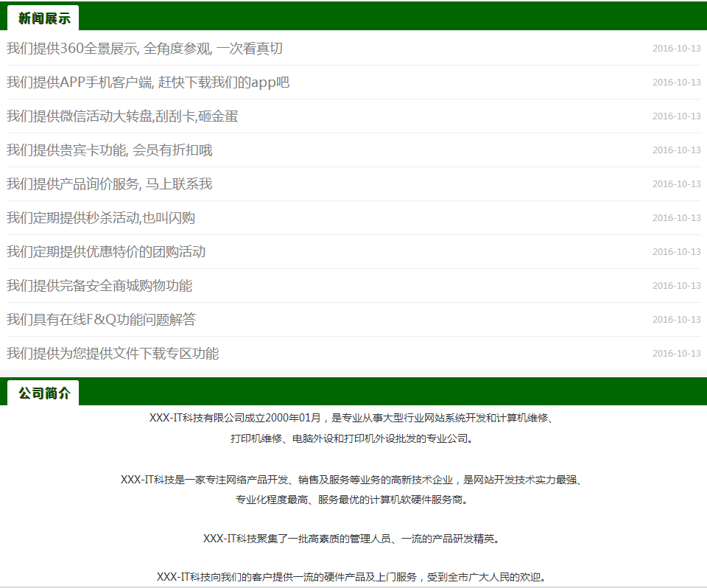Open the APP手机客户端 news link
Viewport: 707px width, 588px height.
pos(148,83)
